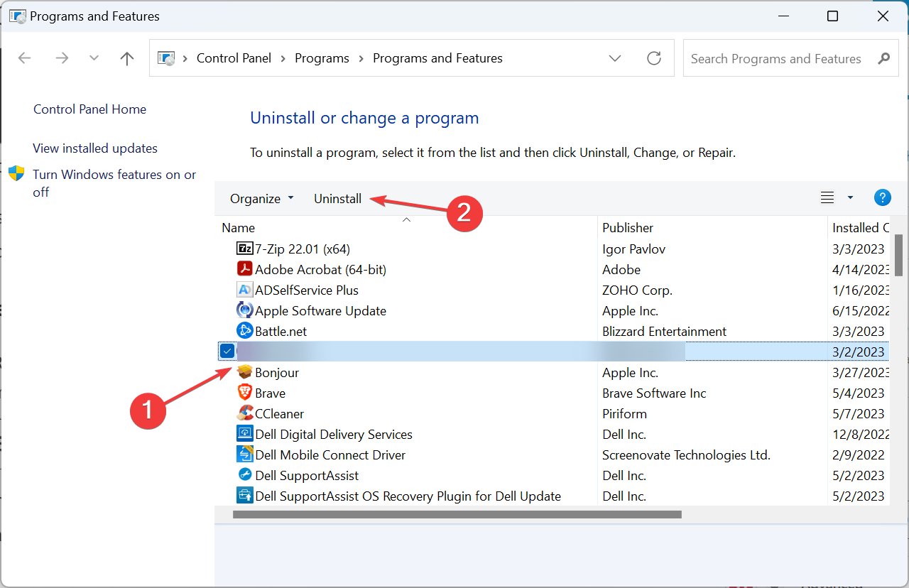Go to Control Panel via breadcrumb

(234, 58)
